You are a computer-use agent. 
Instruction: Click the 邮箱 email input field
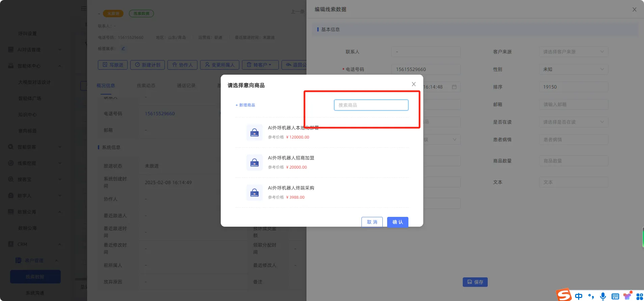(573, 104)
